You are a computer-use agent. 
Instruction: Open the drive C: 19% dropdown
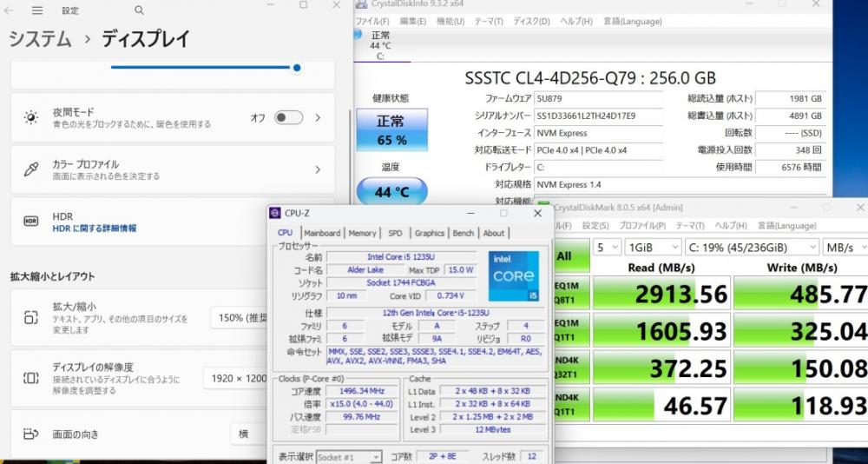click(x=752, y=248)
